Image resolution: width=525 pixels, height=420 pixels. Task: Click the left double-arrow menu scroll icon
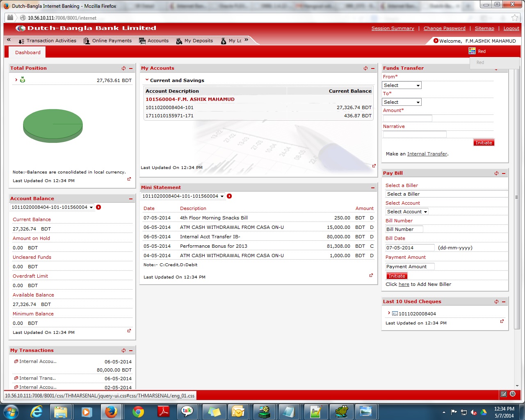[x=9, y=40]
